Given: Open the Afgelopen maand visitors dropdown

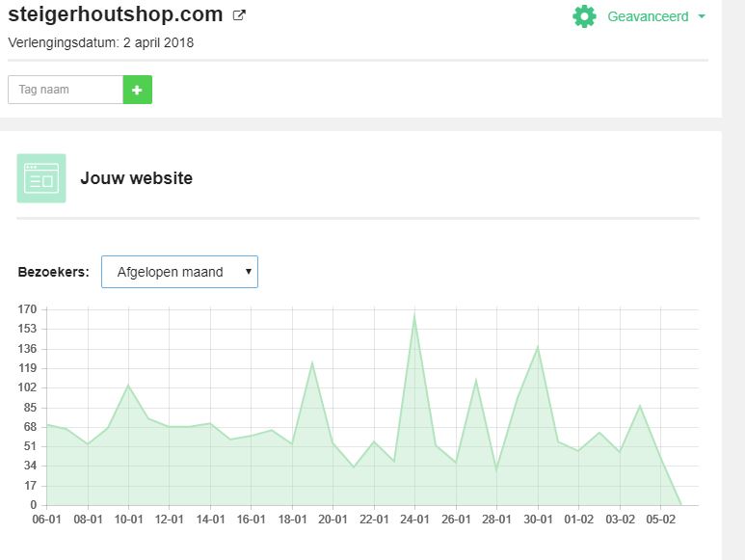Looking at the screenshot, I should pos(179,272).
